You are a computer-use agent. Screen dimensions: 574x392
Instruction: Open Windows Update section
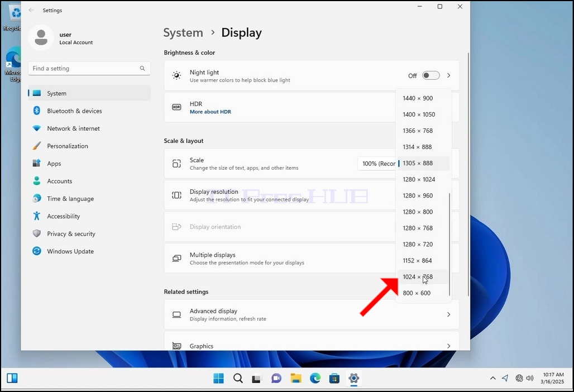pos(89,251)
